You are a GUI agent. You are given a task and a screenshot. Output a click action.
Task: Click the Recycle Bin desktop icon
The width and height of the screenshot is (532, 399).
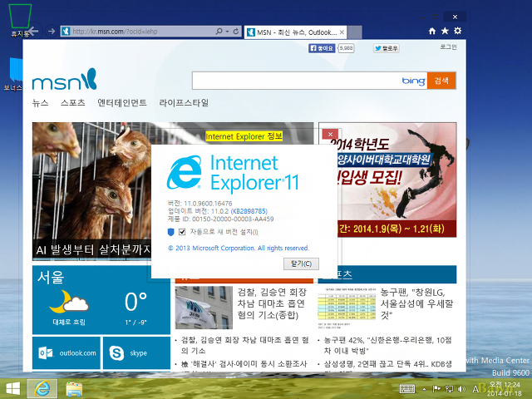[20, 20]
